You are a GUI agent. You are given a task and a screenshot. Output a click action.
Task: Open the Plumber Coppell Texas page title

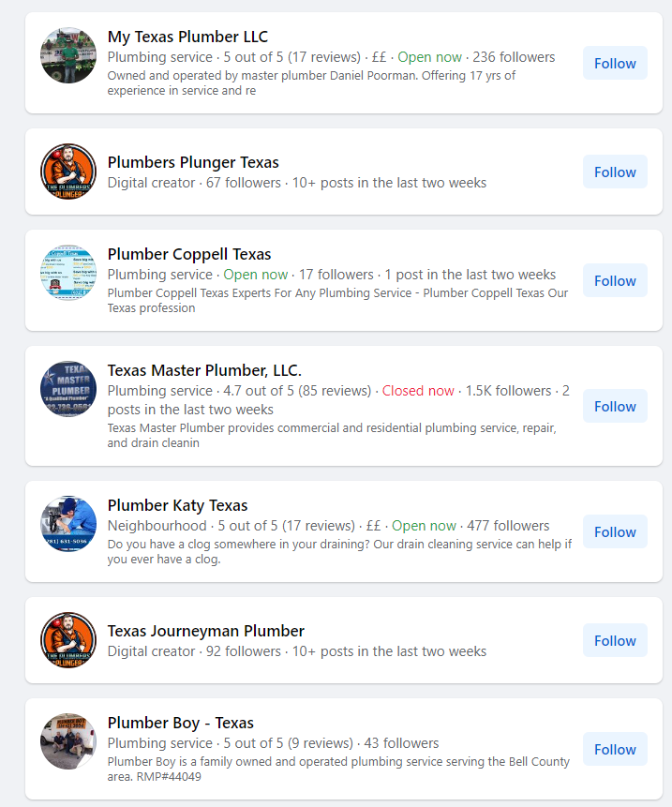click(189, 254)
